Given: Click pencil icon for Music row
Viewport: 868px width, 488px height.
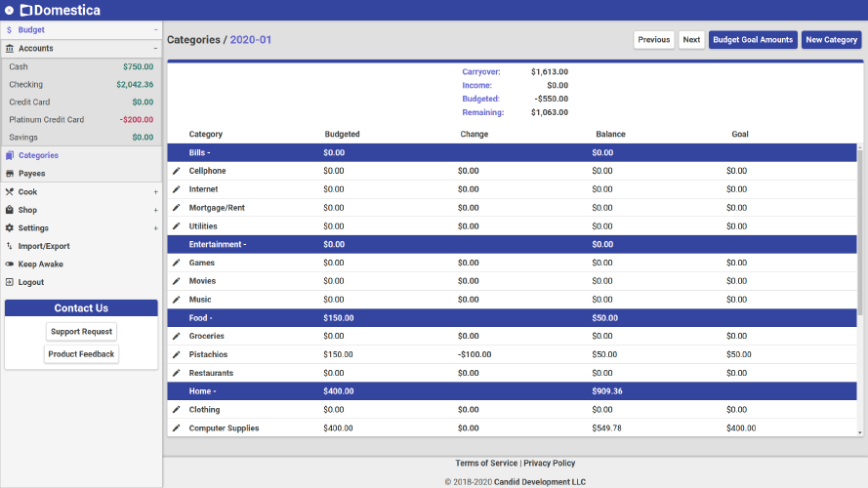Looking at the screenshot, I should [x=177, y=300].
